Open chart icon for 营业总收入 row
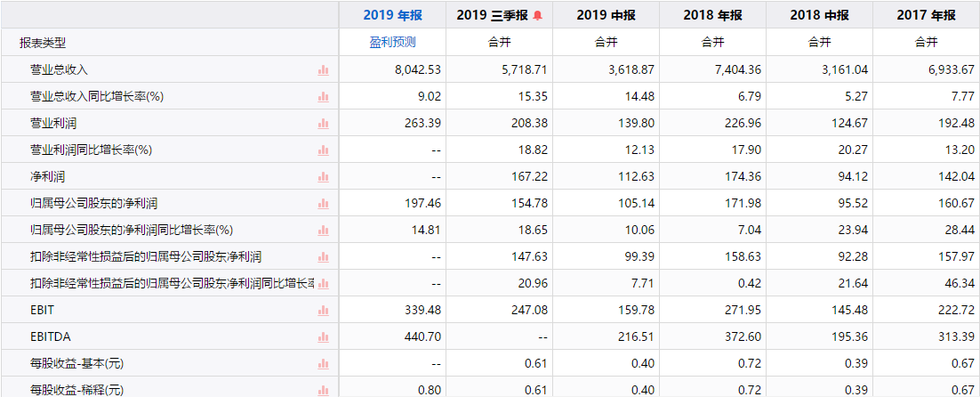This screenshot has height=397, width=980. pos(323,70)
